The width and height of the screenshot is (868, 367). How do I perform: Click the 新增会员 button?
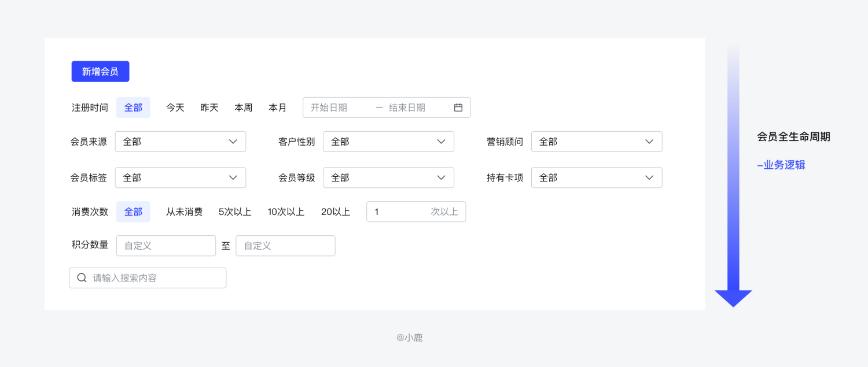pyautogui.click(x=100, y=72)
